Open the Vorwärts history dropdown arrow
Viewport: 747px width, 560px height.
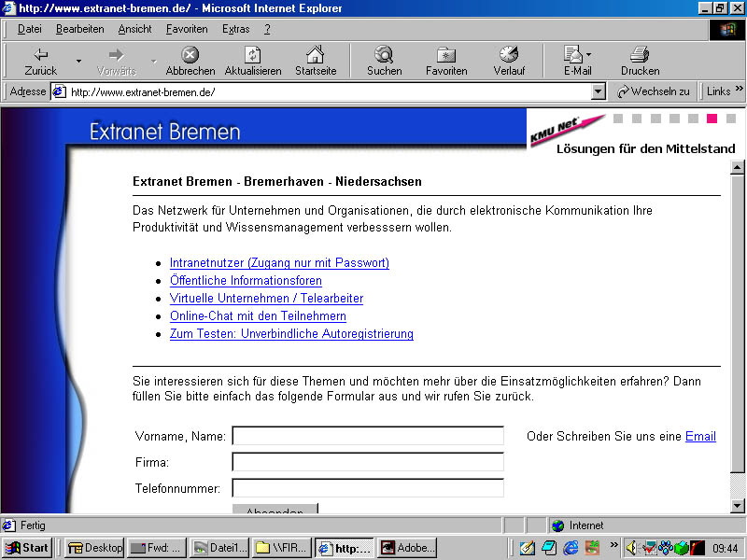[154, 61]
